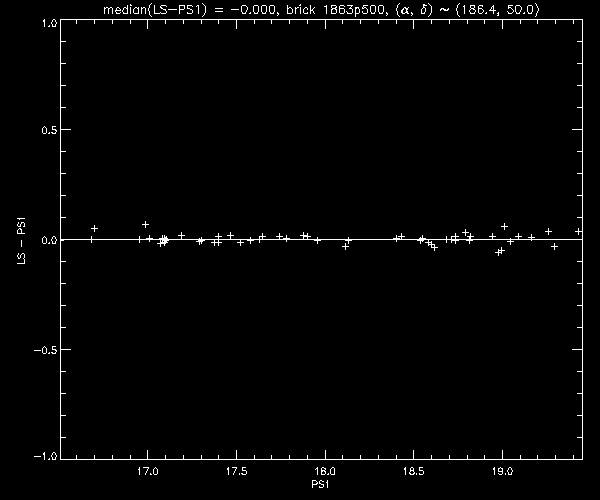Click the y-axis tick label −1.0
This screenshot has height=500, width=600.
[46, 456]
